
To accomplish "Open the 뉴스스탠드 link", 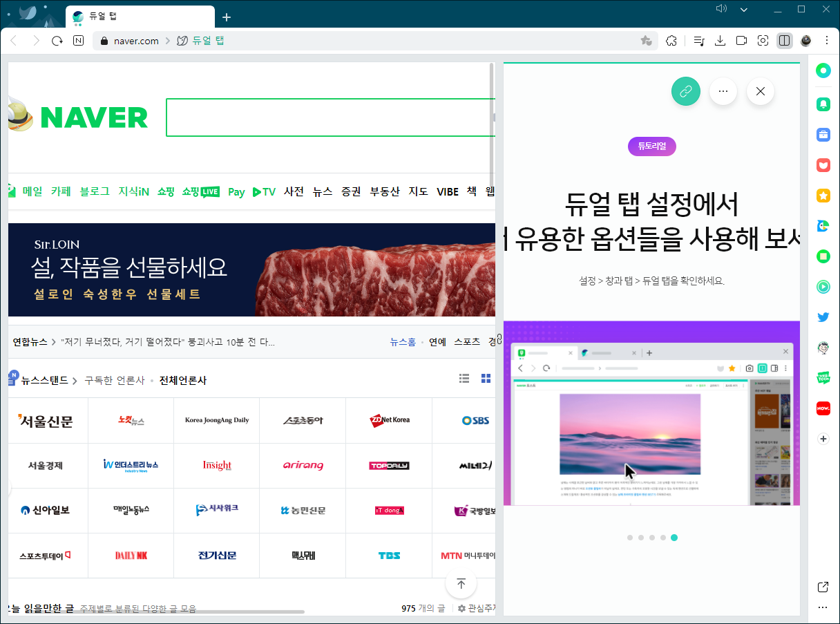I will pyautogui.click(x=44, y=380).
